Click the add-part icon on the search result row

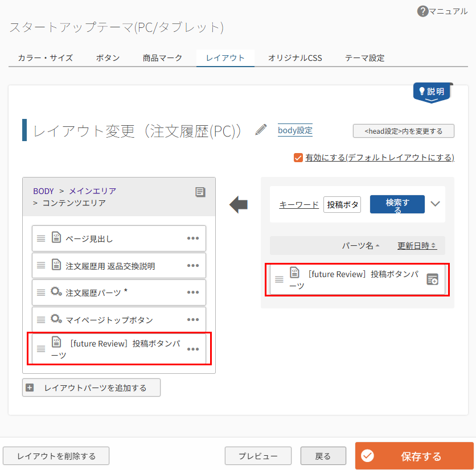pyautogui.click(x=432, y=279)
